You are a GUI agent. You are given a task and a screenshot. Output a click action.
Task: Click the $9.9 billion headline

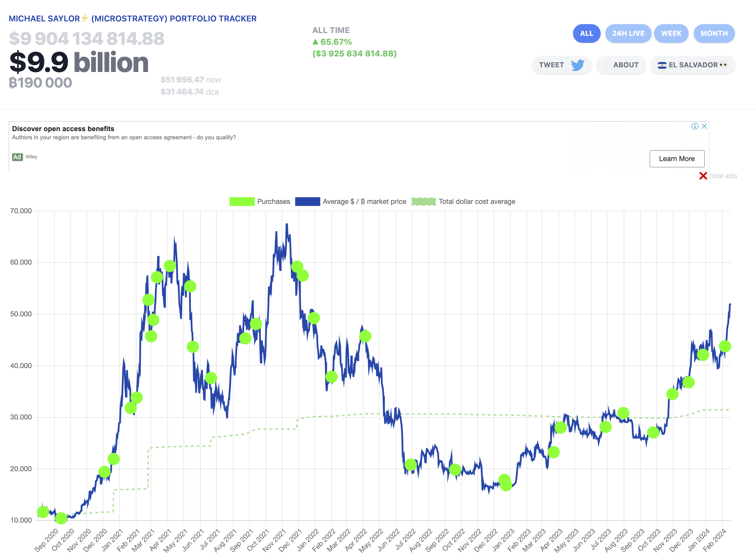coord(79,62)
